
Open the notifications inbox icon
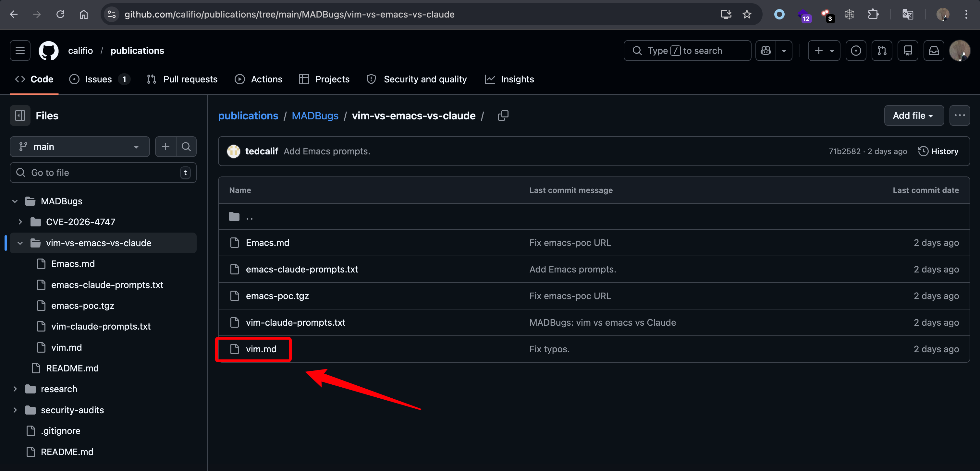point(934,51)
